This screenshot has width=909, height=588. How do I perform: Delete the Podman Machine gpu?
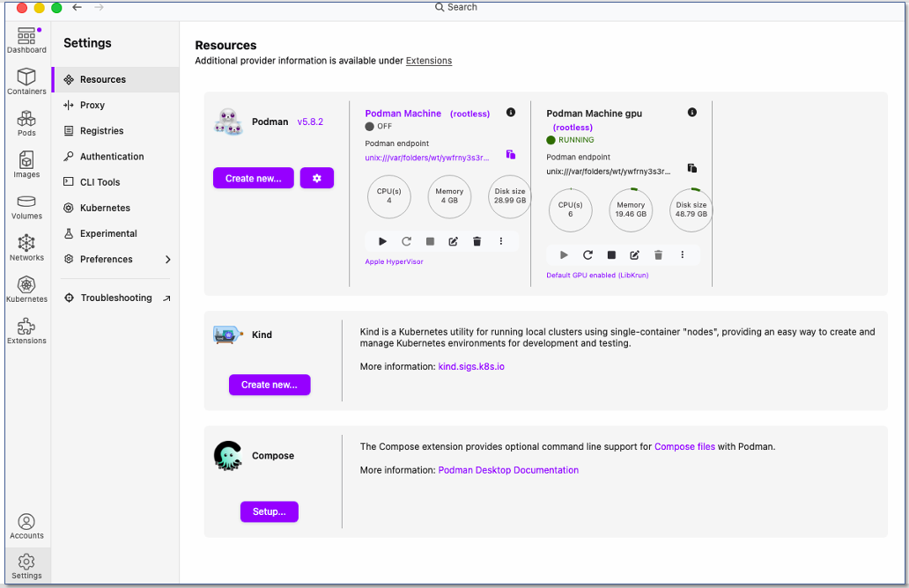[659, 255]
